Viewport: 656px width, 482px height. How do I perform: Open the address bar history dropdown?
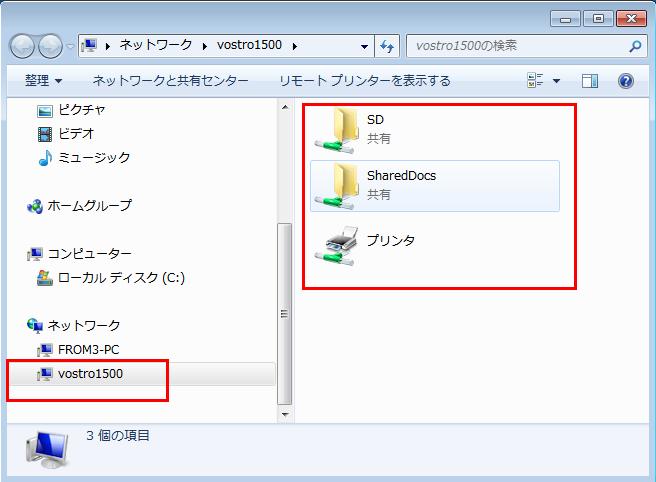point(364,46)
